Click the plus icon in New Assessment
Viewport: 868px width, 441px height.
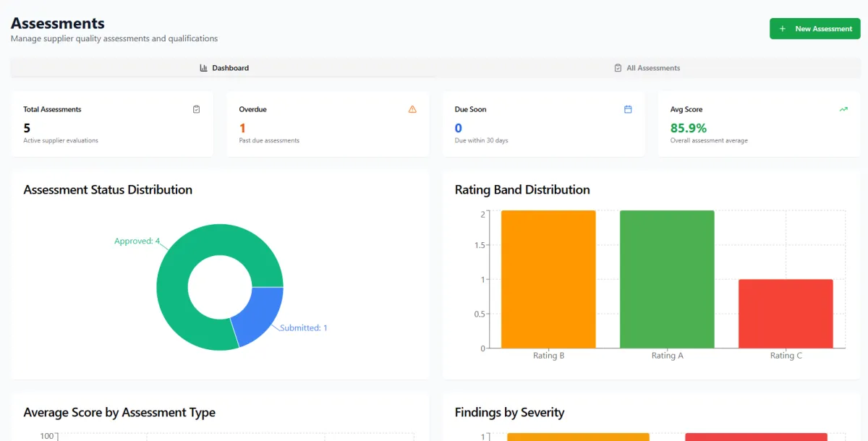click(783, 29)
